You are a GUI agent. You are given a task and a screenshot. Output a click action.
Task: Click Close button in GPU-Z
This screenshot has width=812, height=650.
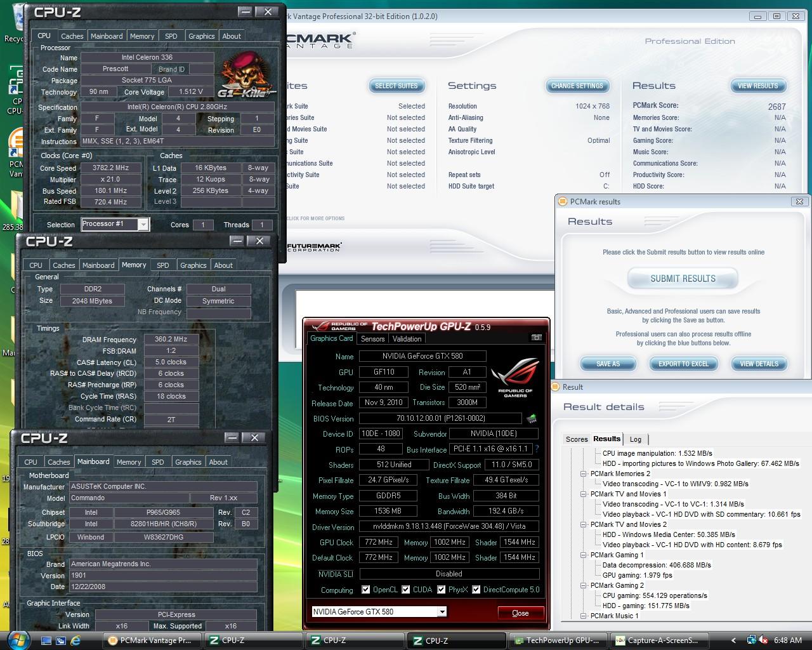(520, 613)
